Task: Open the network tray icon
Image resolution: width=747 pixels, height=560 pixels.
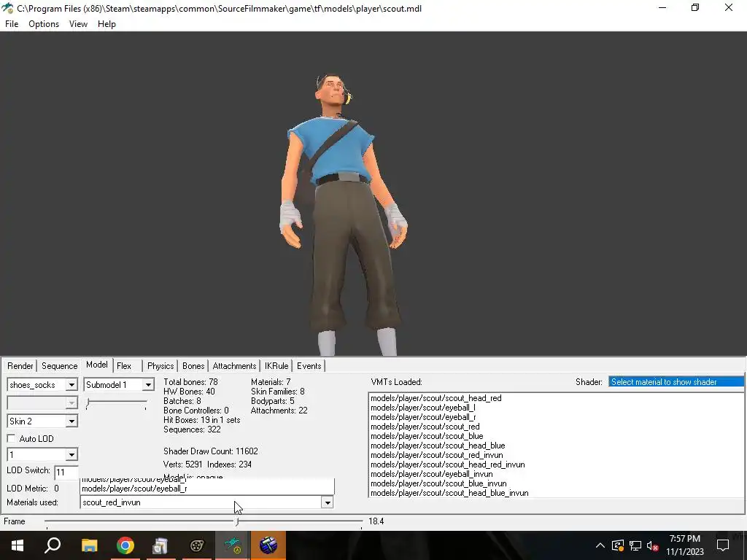Action: tap(635, 545)
